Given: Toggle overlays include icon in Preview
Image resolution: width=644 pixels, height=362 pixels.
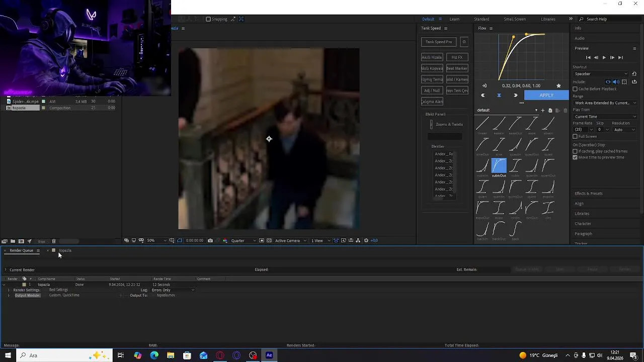Looking at the screenshot, I should coord(624,82).
